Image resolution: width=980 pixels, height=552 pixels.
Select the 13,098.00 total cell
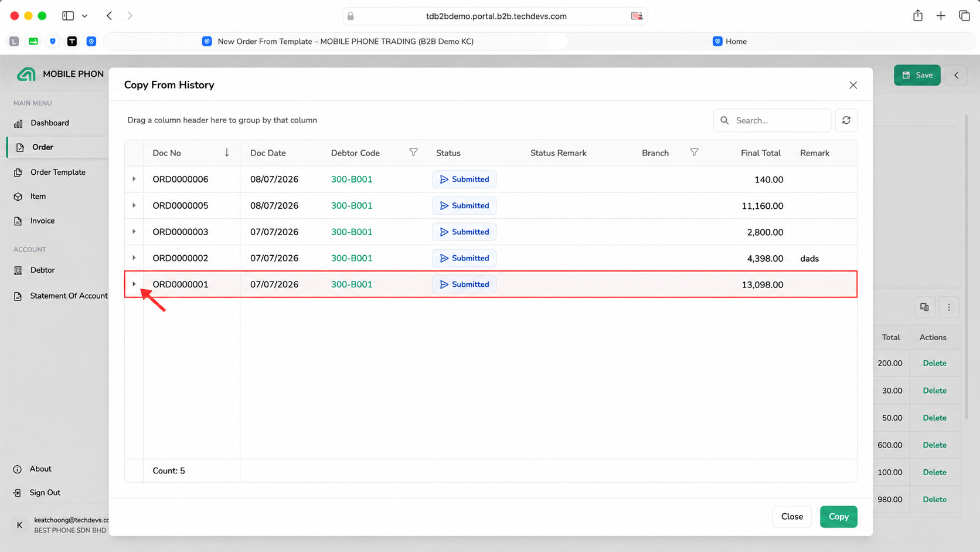762,285
